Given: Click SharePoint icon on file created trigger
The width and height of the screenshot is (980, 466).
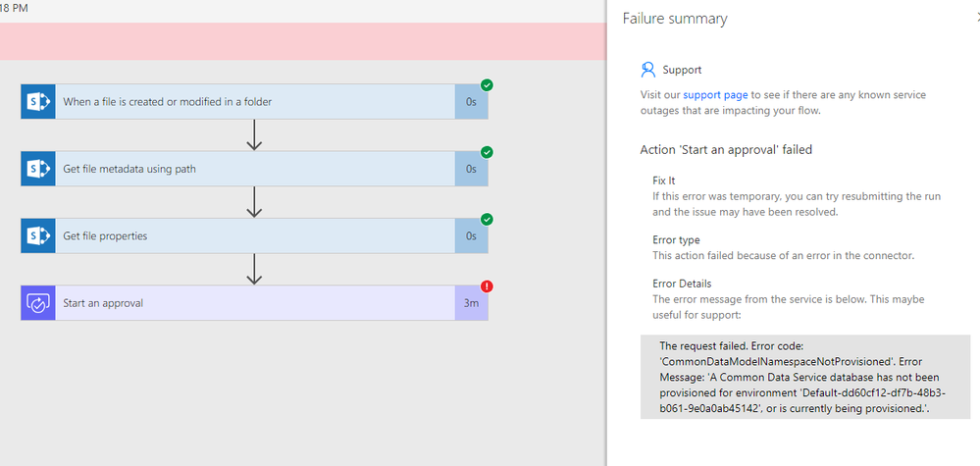Looking at the screenshot, I should click(x=38, y=102).
